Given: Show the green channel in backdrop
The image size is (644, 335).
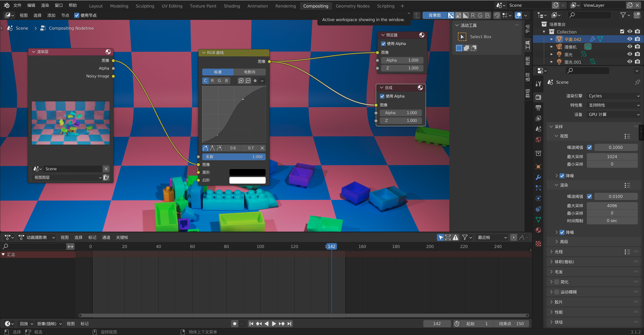Looking at the screenshot, I should (x=480, y=15).
